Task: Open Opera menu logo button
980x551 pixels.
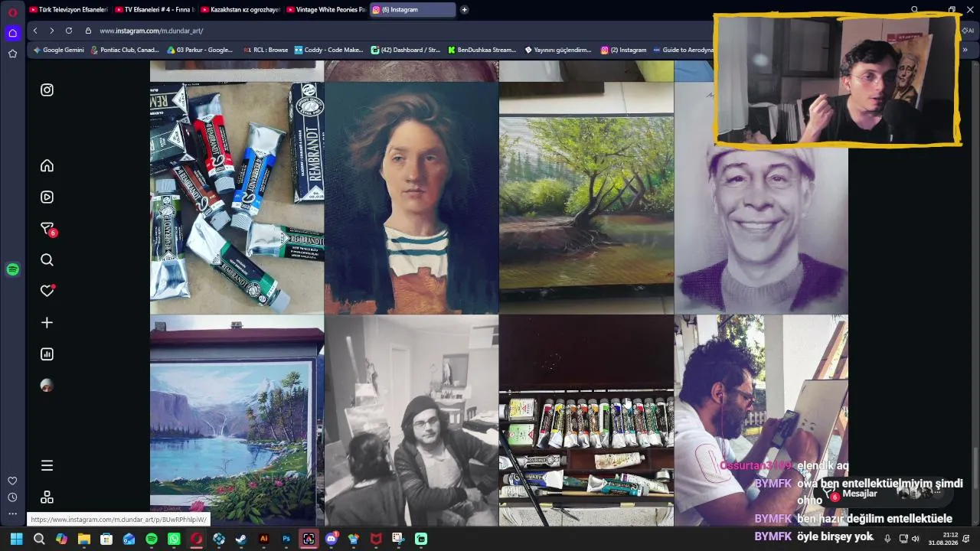Action: 12,12
